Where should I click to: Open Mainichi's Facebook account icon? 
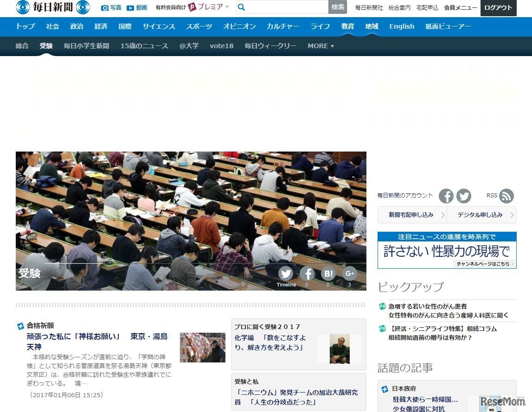[446, 196]
